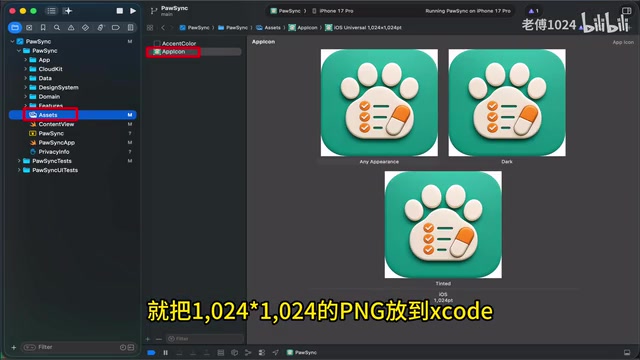Screen dimensions: 640x360
Task: Click PawSync process in debug bar
Action: pos(302,353)
